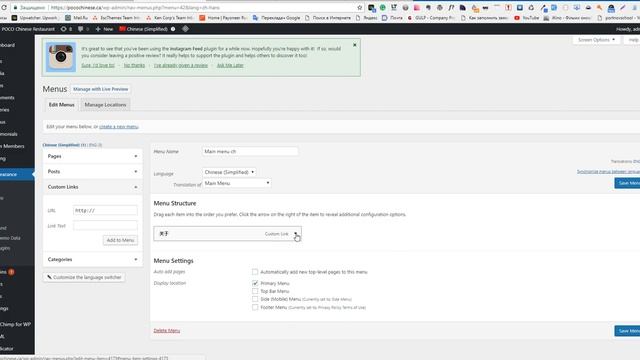This screenshot has height=360, width=640.
Task: Click Synchronize menus between languages link
Action: coord(608,171)
